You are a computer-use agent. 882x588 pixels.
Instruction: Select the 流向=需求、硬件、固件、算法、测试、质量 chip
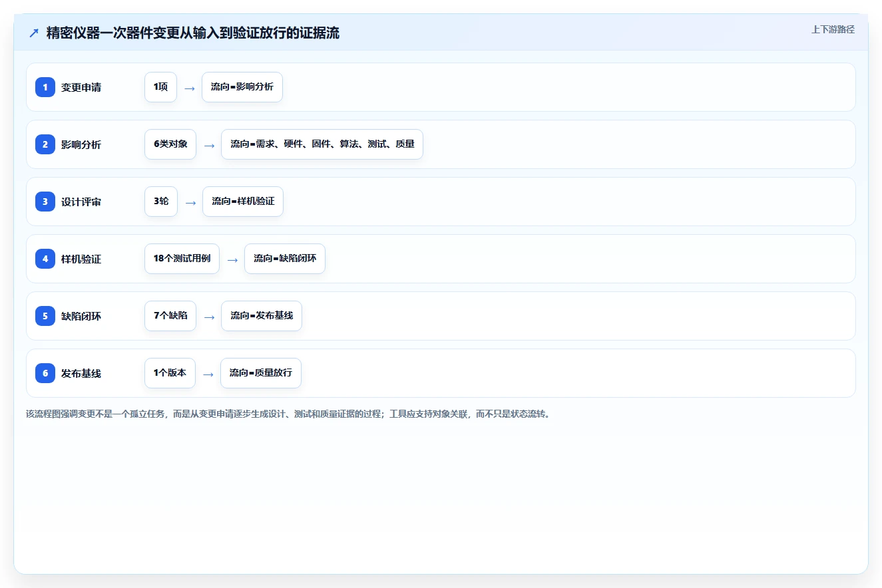click(x=322, y=144)
